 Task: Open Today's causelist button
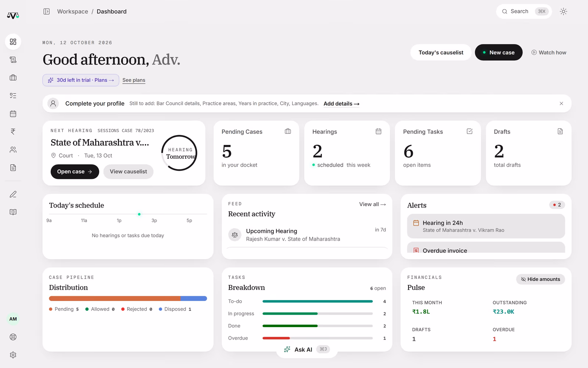tap(441, 53)
